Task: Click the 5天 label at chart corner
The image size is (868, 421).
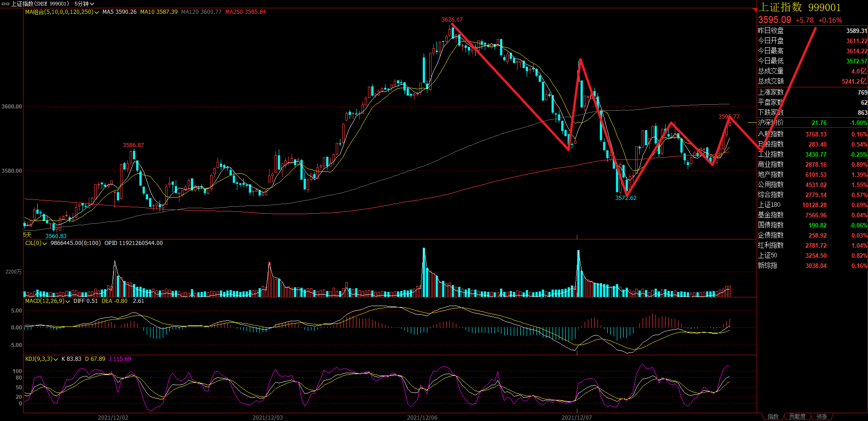Action: click(x=28, y=235)
